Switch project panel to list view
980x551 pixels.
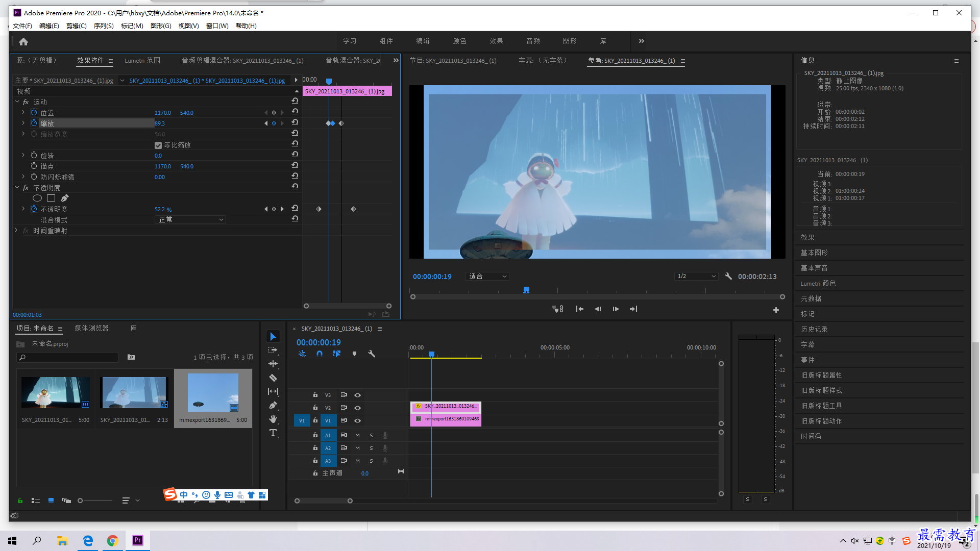click(x=36, y=500)
